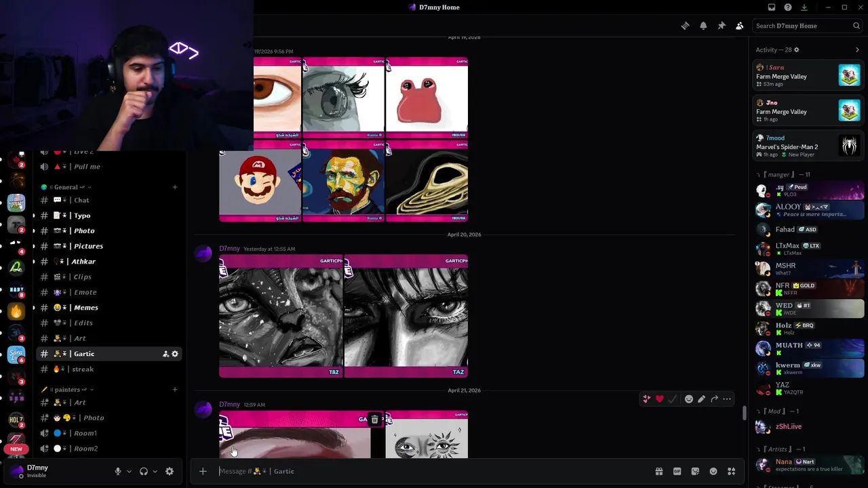Open the Clips channel

pyautogui.click(x=108, y=277)
